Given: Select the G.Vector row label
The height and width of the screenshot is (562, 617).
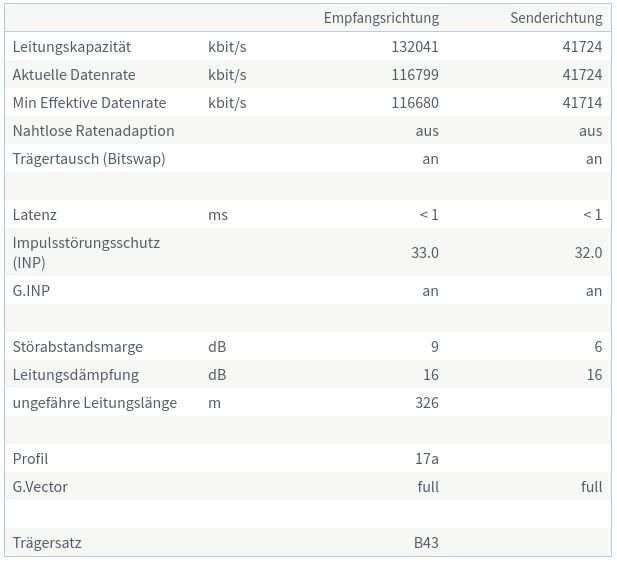Looking at the screenshot, I should tap(40, 486).
